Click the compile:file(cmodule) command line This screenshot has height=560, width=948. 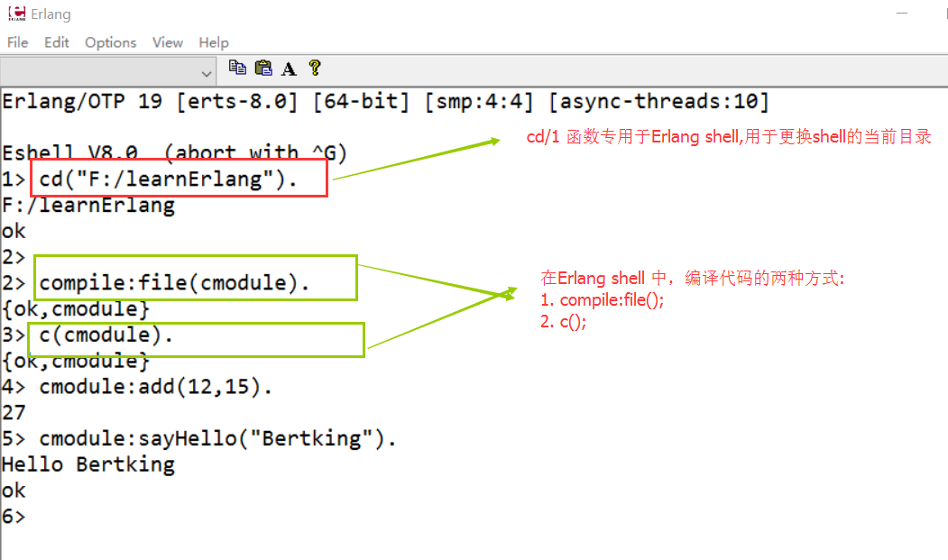point(174,283)
